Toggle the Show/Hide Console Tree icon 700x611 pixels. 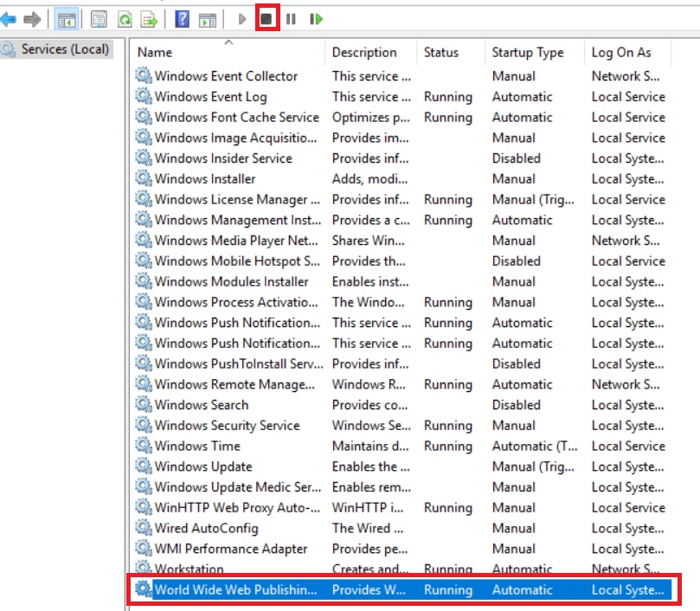click(x=67, y=19)
